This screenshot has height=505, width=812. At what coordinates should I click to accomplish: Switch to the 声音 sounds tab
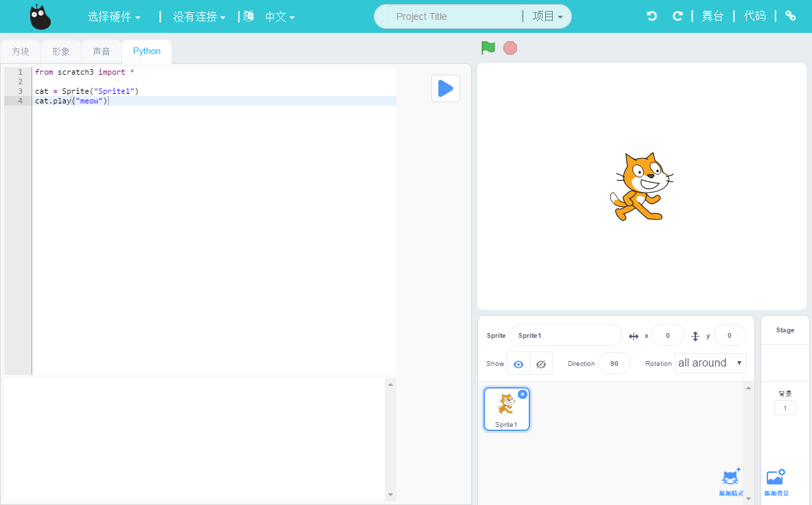click(101, 51)
